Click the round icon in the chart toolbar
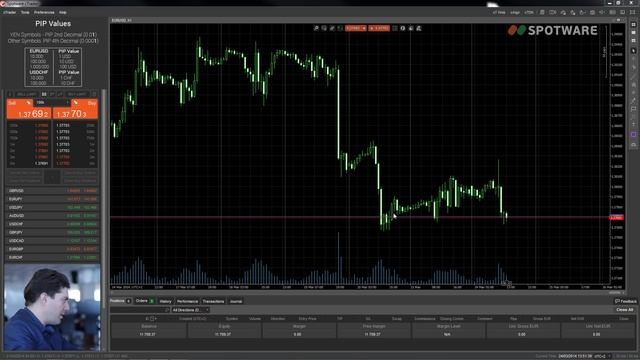This screenshot has height=360, width=640. click(403, 28)
